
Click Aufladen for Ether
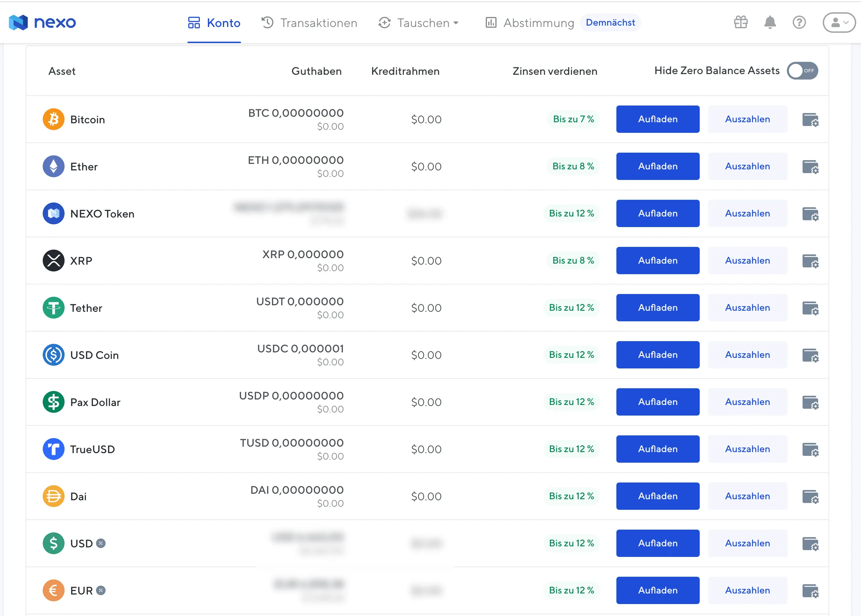658,166
